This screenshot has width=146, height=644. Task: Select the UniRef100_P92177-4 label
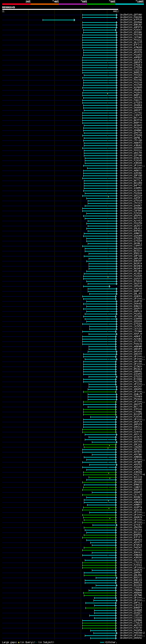pos(132,474)
